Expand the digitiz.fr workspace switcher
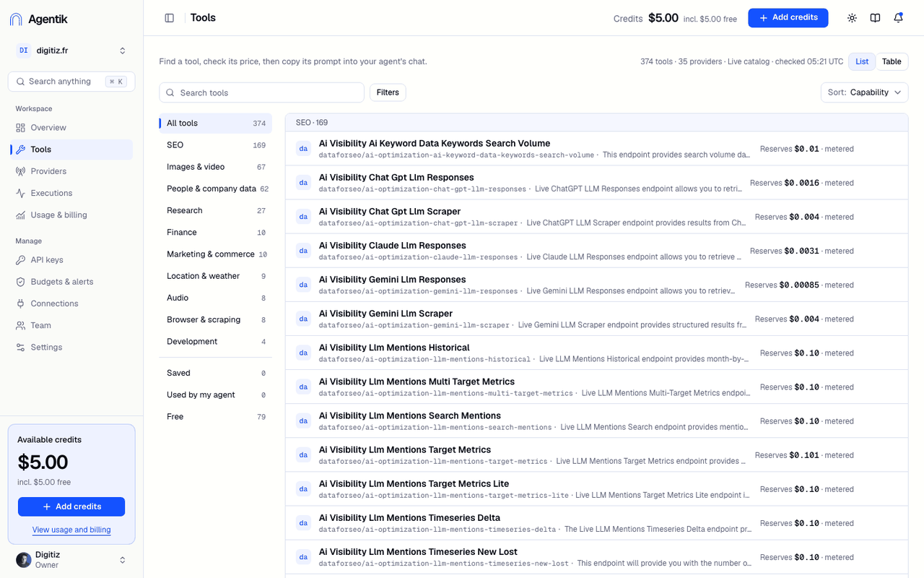The image size is (924, 578). [71, 51]
